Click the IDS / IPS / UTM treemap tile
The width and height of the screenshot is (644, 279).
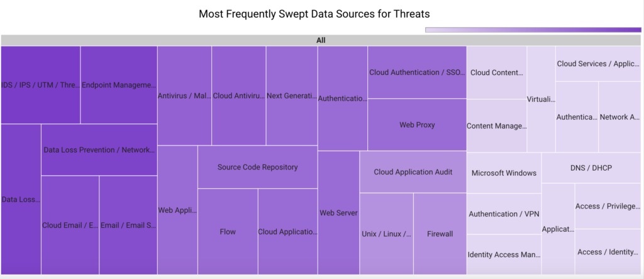pos(40,85)
